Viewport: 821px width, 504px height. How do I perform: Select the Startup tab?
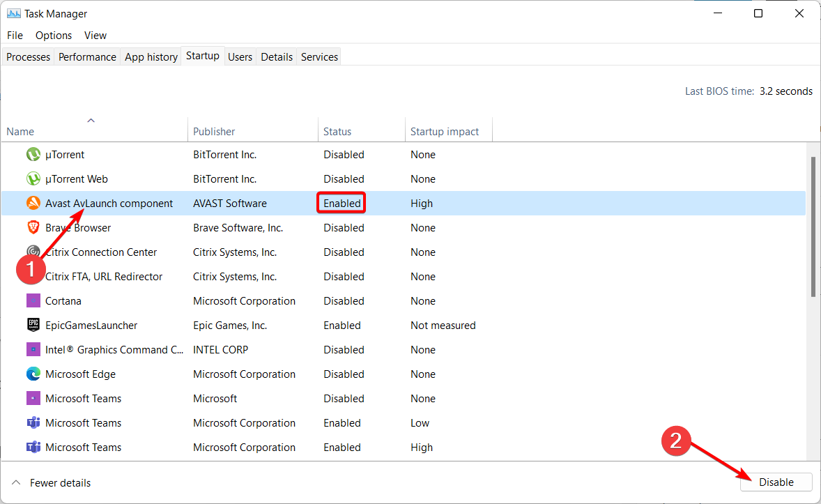[x=203, y=56]
